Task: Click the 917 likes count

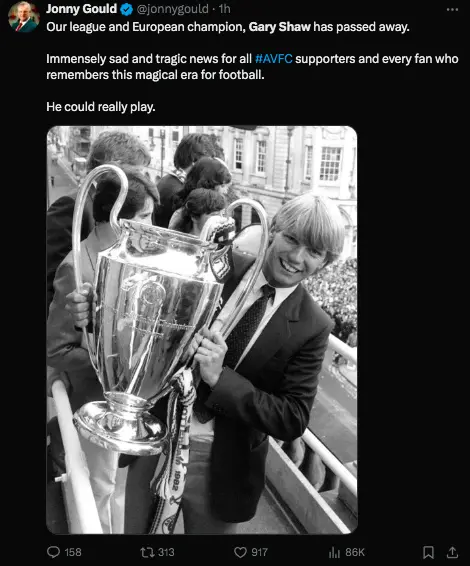Action: pos(259,552)
